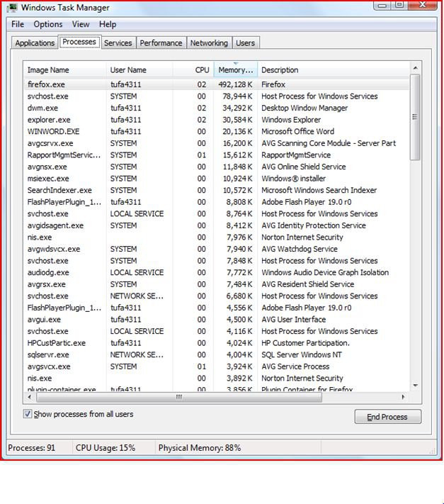
Task: Minimize the Task Manager window
Action: tap(382, 5)
